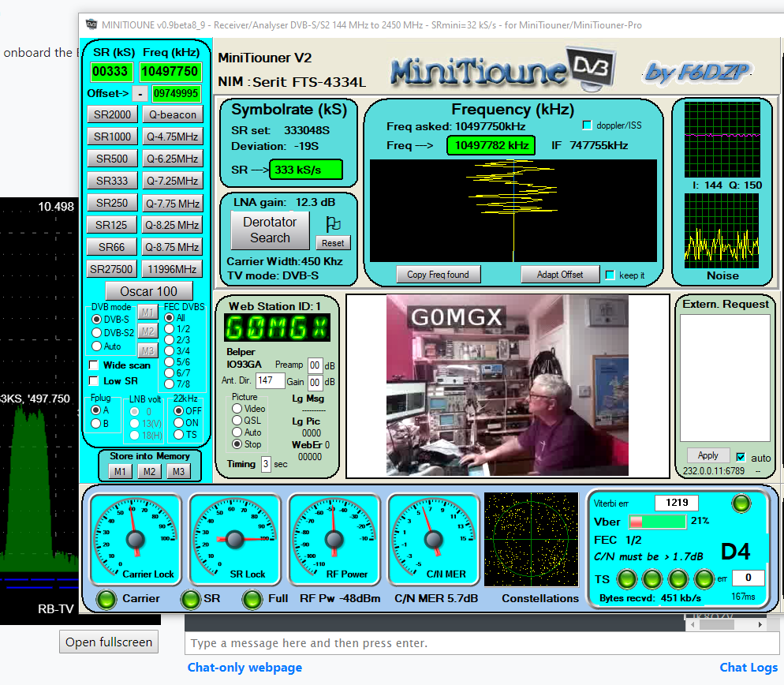Toggle the offset minus sign button
Viewport: 784px width, 685px height.
pyautogui.click(x=140, y=94)
